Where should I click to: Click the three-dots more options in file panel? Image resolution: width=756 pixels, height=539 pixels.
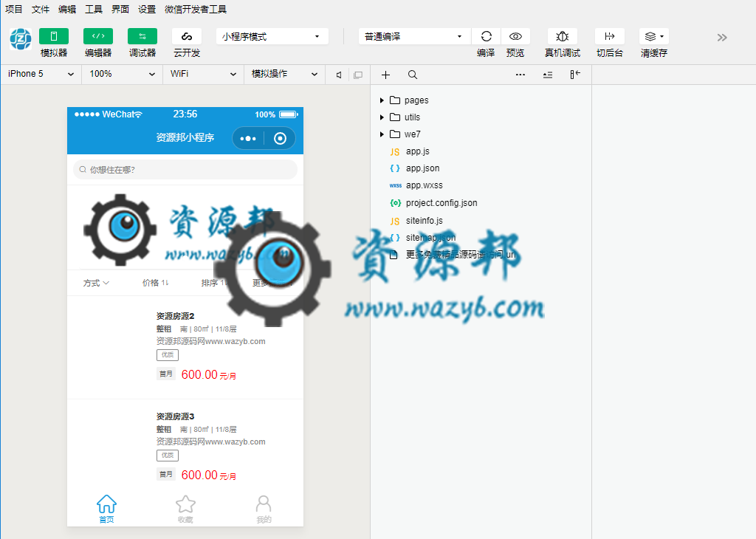click(x=520, y=75)
